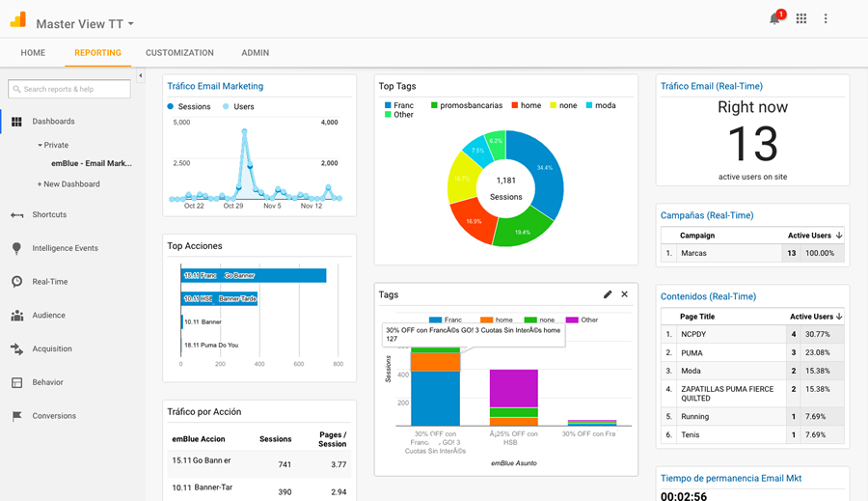868x501 pixels.
Task: Open the Tráfico Email Marketing widget title
Action: 215,86
